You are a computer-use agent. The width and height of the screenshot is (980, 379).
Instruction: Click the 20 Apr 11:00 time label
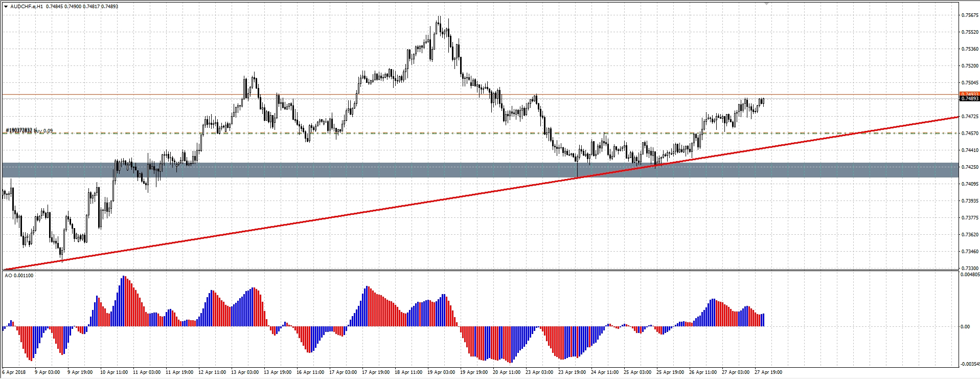tap(506, 372)
